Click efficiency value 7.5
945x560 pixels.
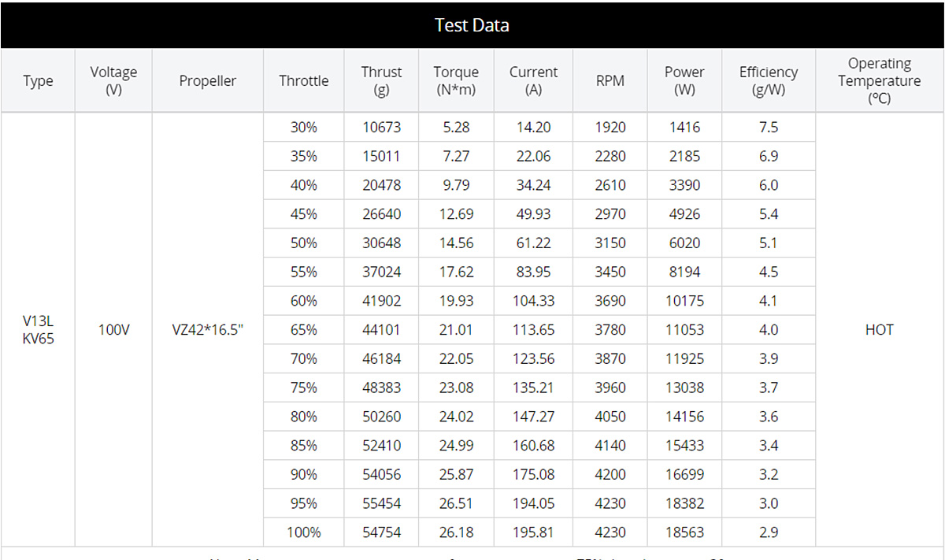point(768,128)
